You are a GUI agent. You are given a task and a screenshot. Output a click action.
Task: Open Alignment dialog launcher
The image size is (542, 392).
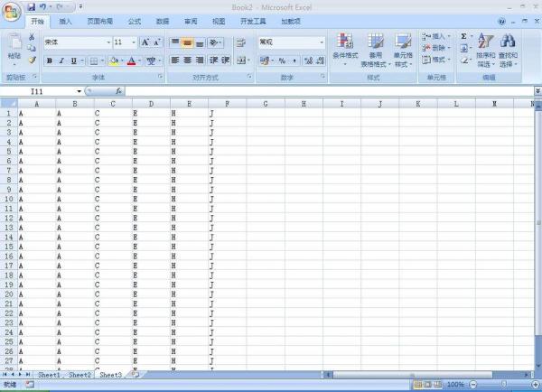click(x=249, y=77)
